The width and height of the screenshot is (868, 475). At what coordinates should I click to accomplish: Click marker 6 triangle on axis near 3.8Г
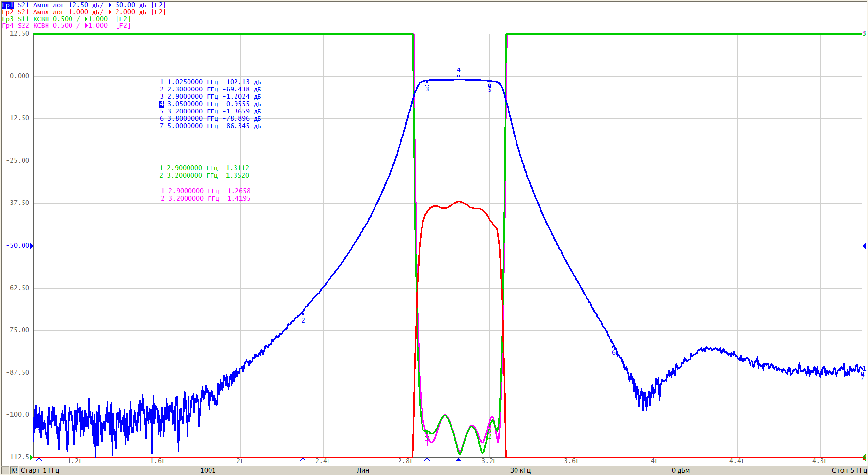(x=613, y=460)
